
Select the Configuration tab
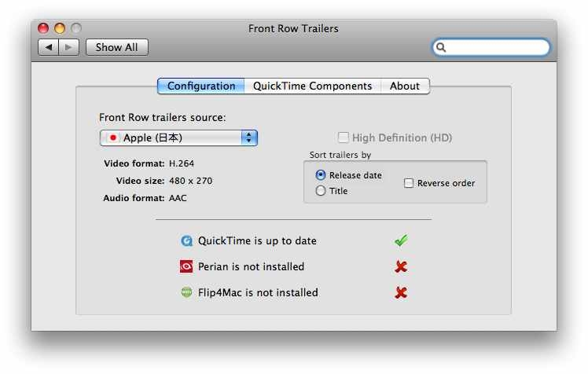point(201,86)
